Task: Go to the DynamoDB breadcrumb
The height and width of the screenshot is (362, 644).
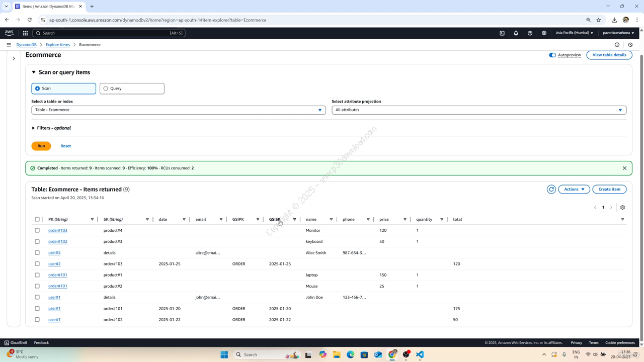Action: pos(26,45)
